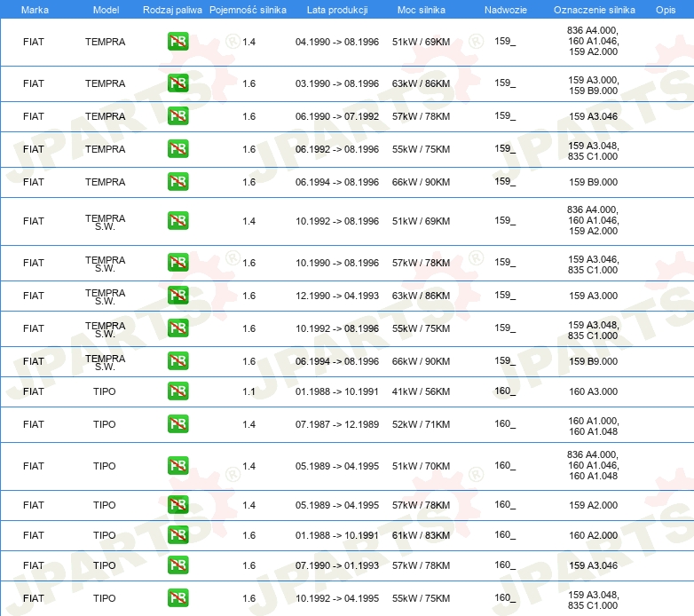Click fuel icon in Tempra 06.1990 -> 07.1992 row
This screenshot has width=694, height=616.
(x=177, y=116)
